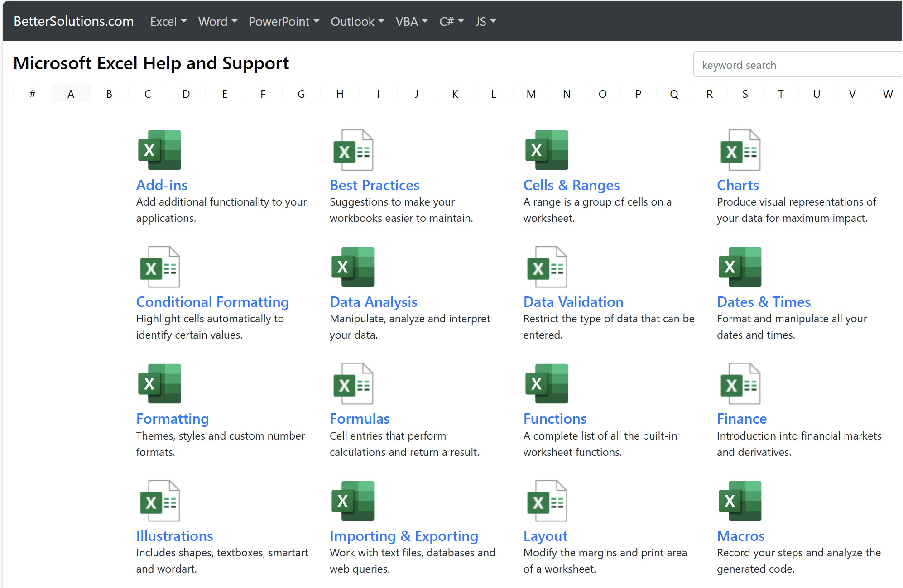Select letter B in the index

pyautogui.click(x=109, y=94)
